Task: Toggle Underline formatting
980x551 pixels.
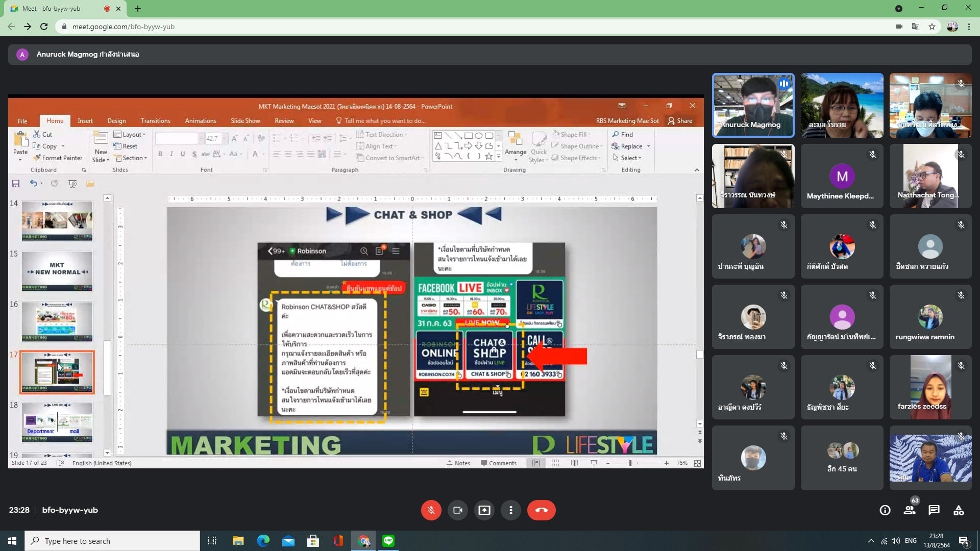Action: [183, 154]
